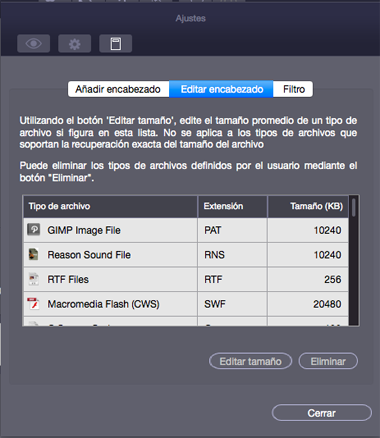The image size is (380, 438).
Task: Select the RTF Files row
Action: pyautogui.click(x=186, y=279)
